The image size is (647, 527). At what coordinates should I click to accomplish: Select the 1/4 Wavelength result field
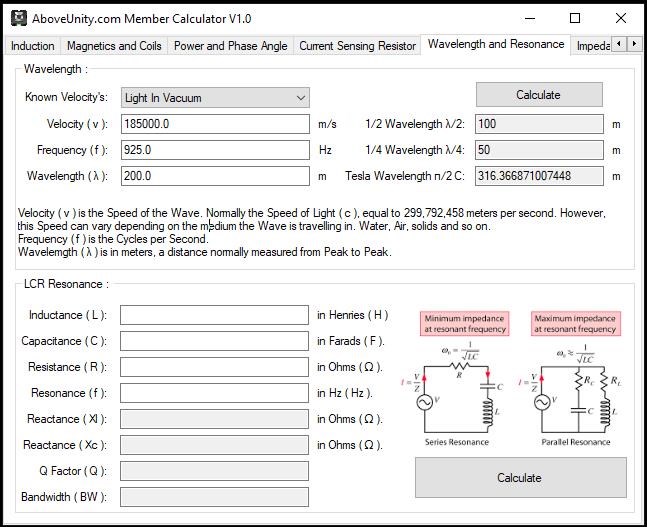pos(539,150)
